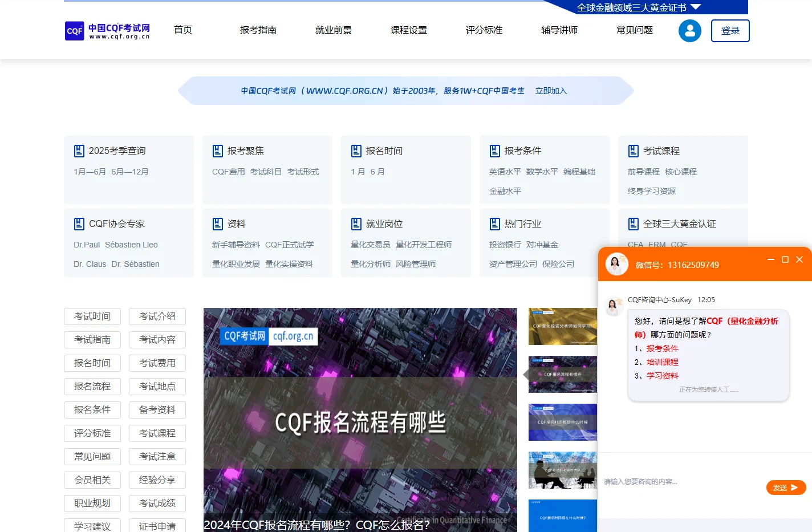Image resolution: width=812 pixels, height=532 pixels.
Task: Open the CQF费用 link
Action: pyautogui.click(x=228, y=172)
